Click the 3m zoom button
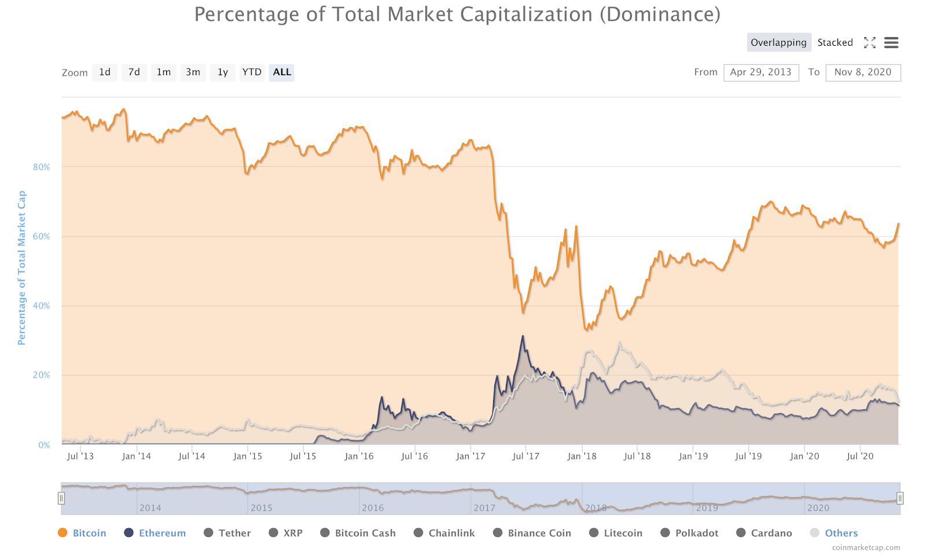This screenshot has height=560, width=926. tap(193, 72)
